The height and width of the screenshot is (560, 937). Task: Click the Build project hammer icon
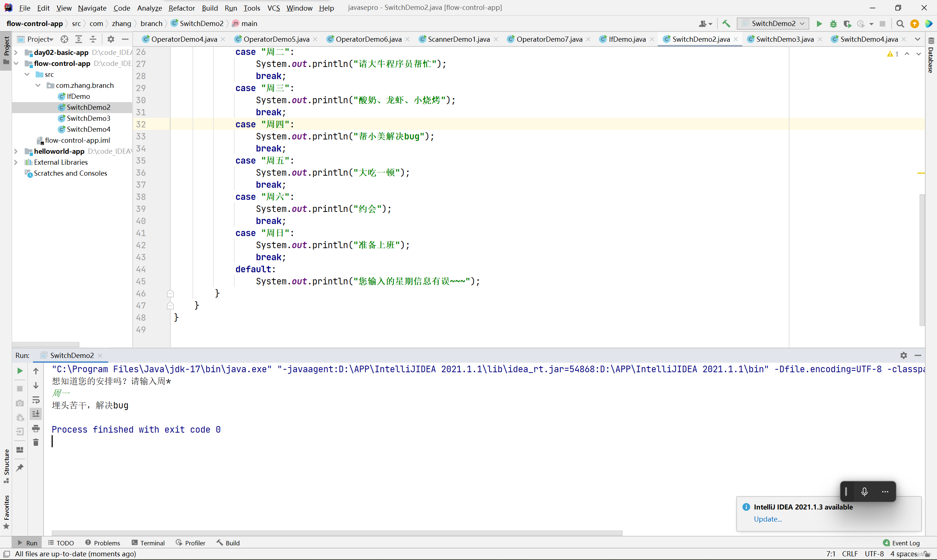tap(727, 23)
